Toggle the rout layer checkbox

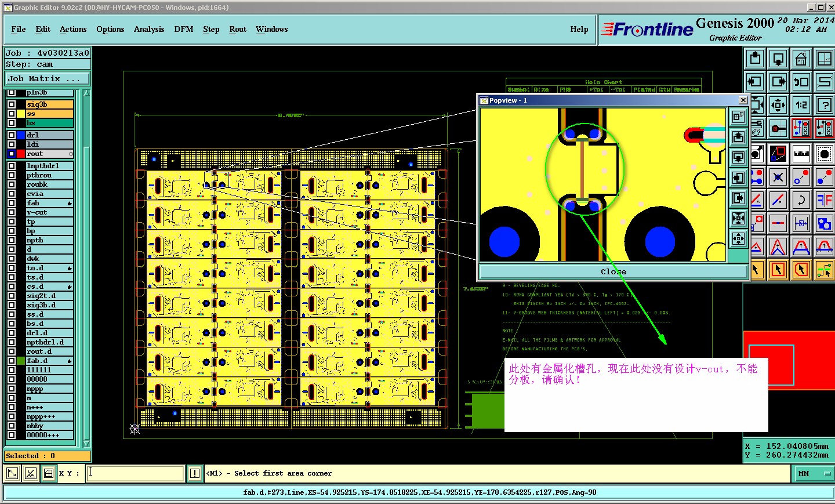[x=12, y=154]
